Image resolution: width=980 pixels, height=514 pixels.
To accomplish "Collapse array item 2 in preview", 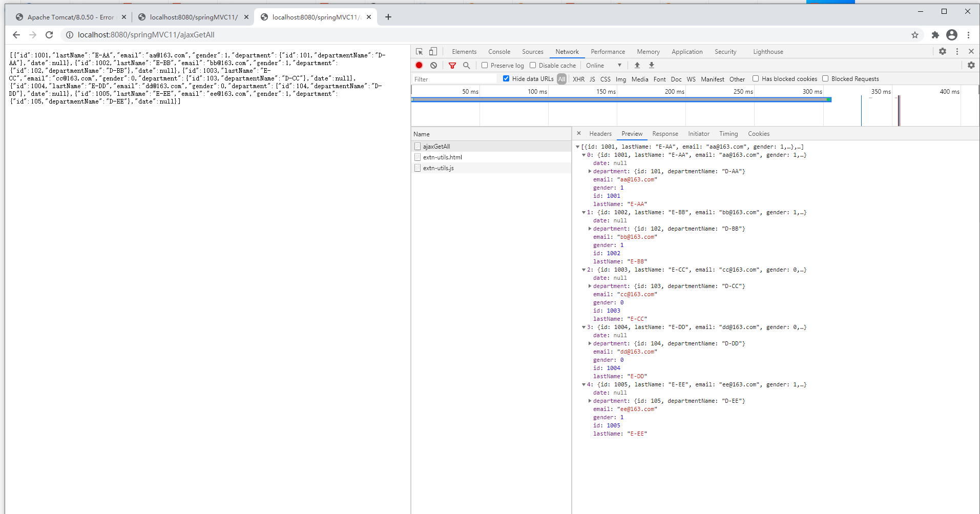I will (583, 270).
